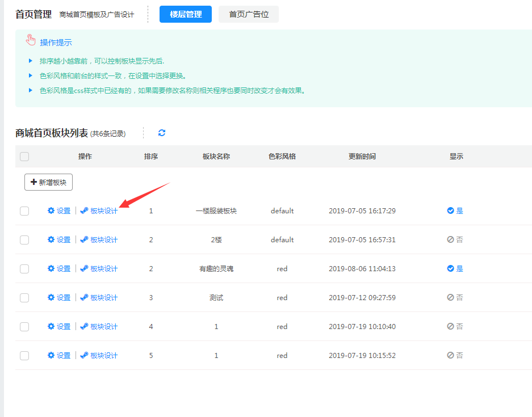Click the hand icon next to 操作提示
The width and height of the screenshot is (532, 417).
(x=31, y=40)
